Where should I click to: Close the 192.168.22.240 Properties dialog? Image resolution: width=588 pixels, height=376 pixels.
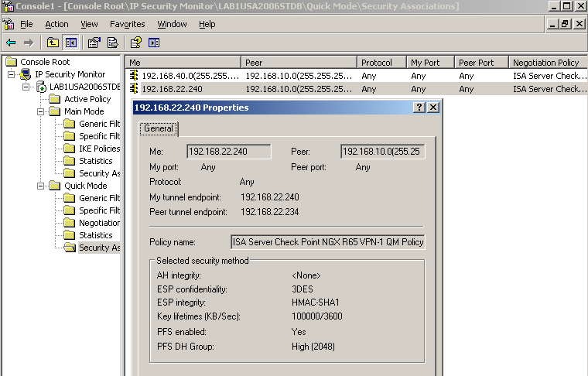433,108
